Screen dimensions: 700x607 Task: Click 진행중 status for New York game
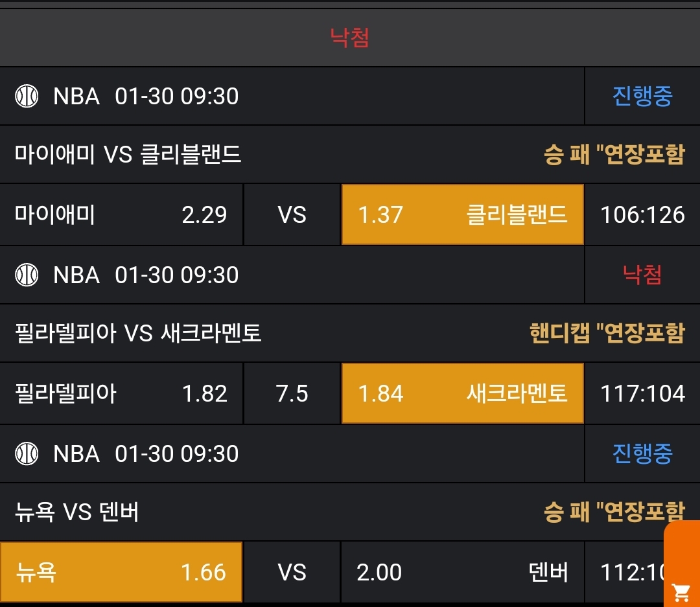(642, 453)
